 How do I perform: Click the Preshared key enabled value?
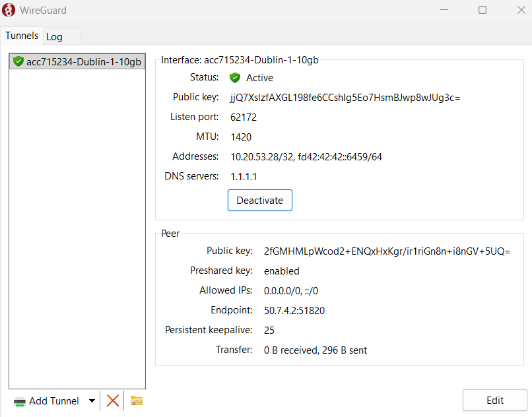[282, 271]
